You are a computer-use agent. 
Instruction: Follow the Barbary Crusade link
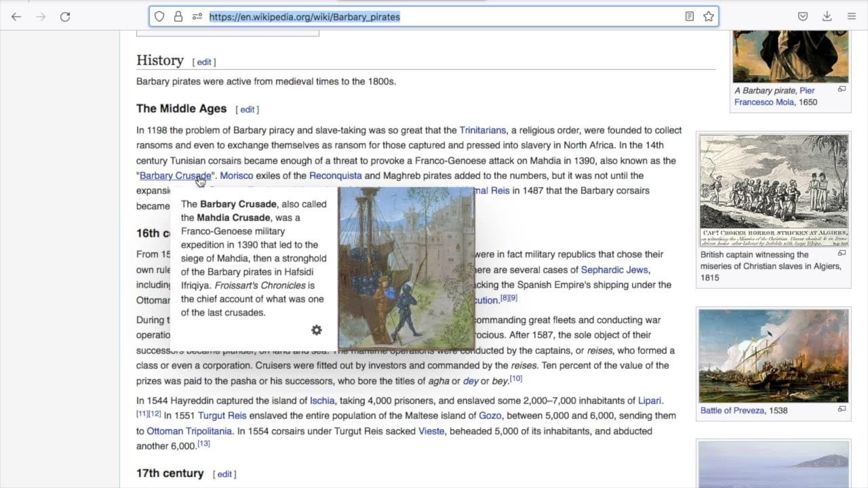tap(176, 176)
